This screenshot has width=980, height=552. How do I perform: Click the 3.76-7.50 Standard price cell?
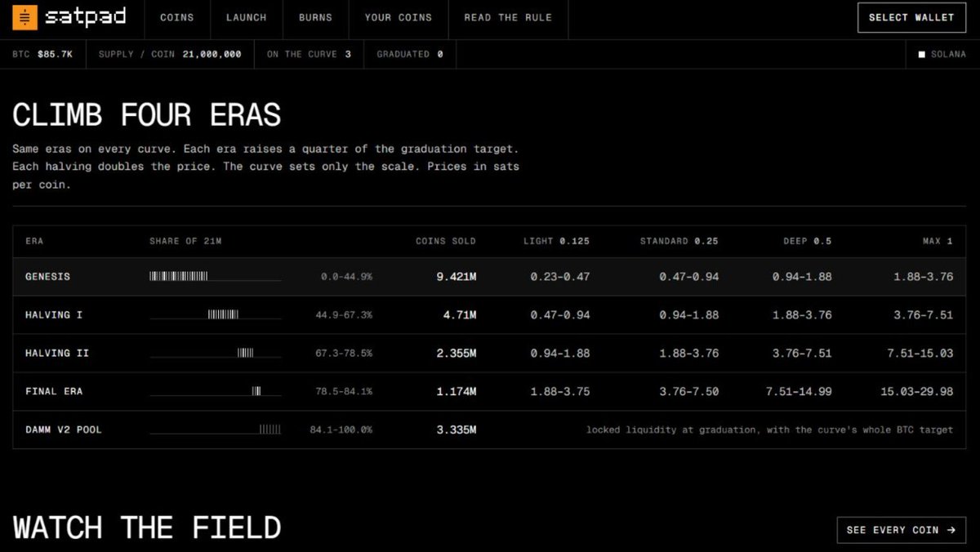(x=689, y=392)
